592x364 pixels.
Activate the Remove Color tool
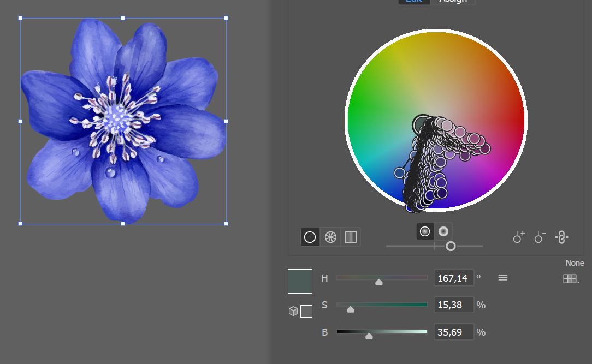tap(539, 237)
